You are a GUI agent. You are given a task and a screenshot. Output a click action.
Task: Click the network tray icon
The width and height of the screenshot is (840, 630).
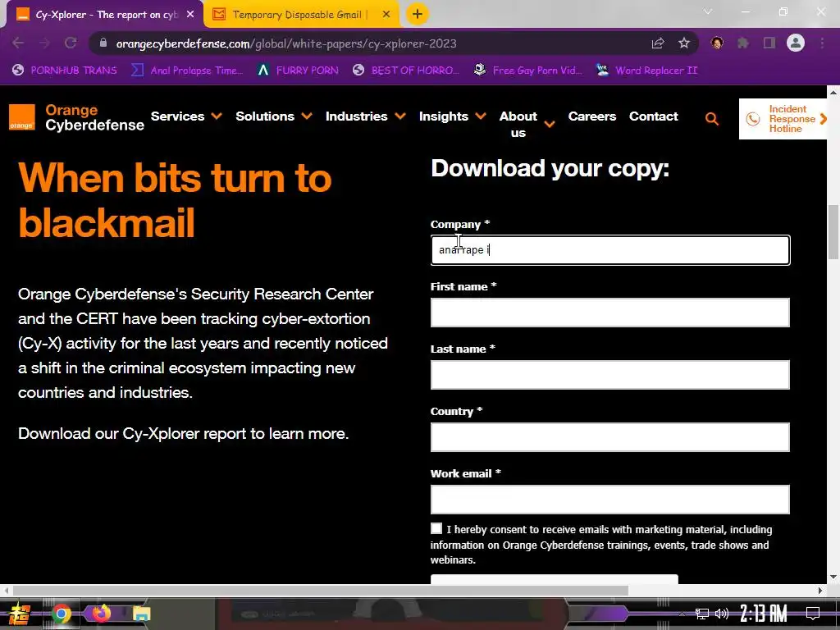tap(702, 614)
